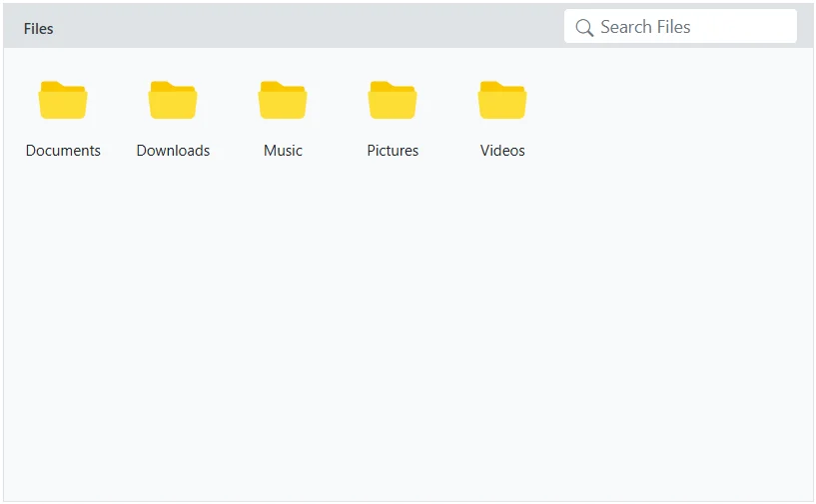Open the Downloads folder icon

173,100
